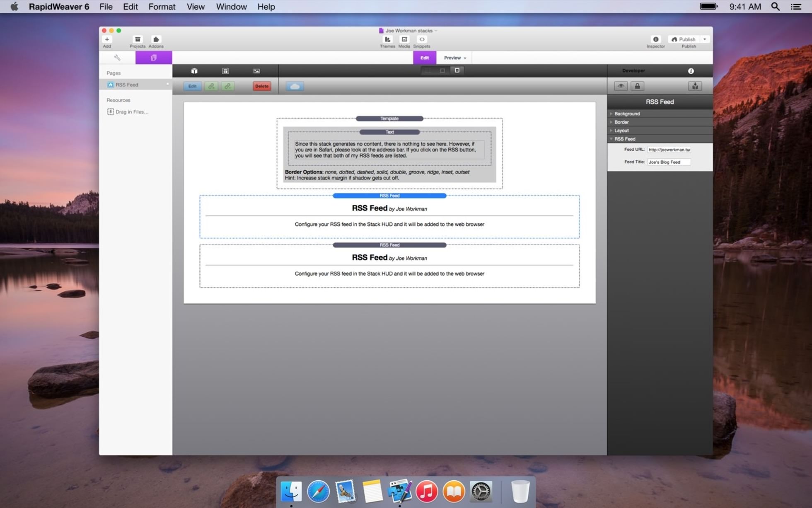This screenshot has height=508, width=812.
Task: Click the Feed Title input field
Action: point(669,162)
